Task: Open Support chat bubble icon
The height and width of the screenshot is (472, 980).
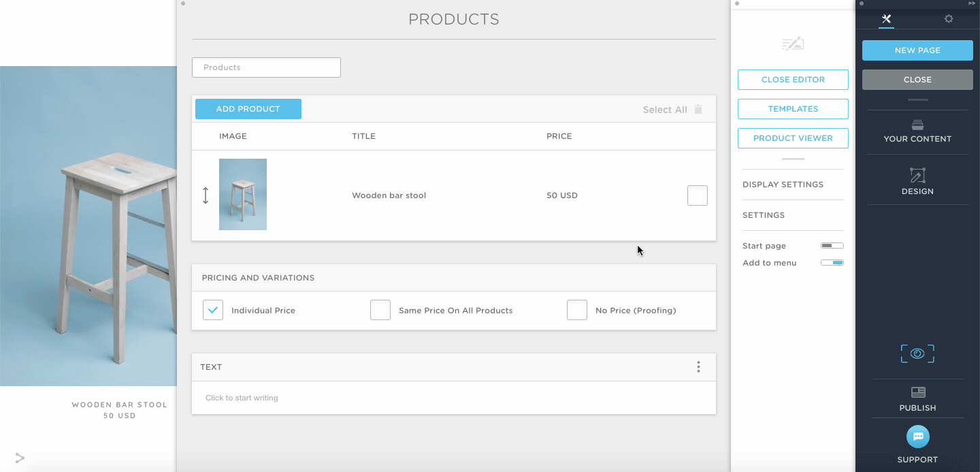Action: point(918,437)
